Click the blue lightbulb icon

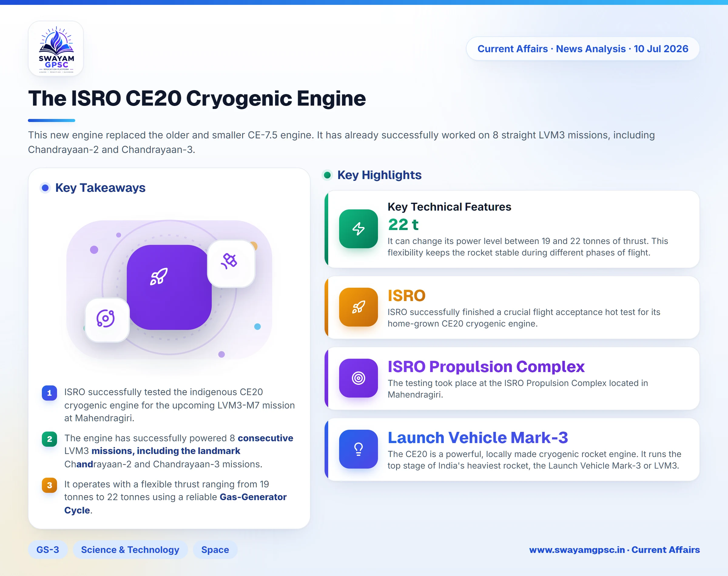point(358,449)
